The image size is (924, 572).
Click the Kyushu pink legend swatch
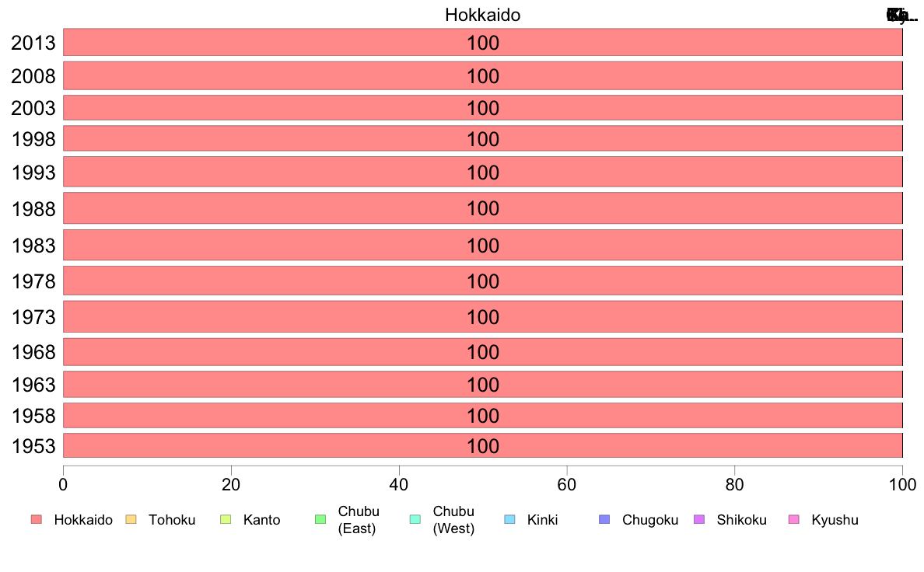(x=794, y=519)
